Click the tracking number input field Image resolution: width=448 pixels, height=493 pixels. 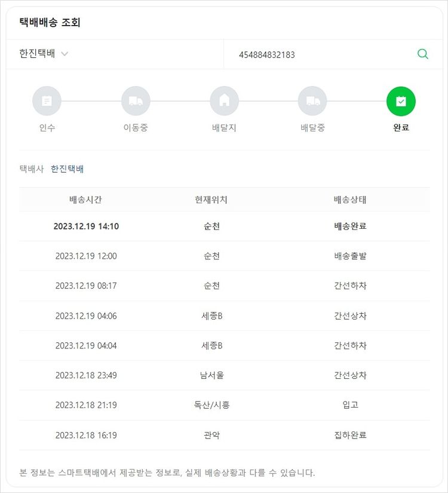317,54
